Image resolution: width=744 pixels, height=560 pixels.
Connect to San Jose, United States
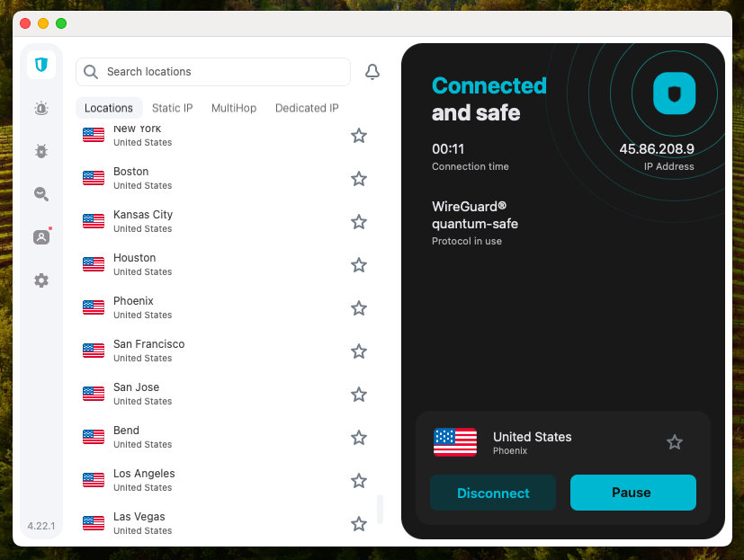click(x=226, y=395)
